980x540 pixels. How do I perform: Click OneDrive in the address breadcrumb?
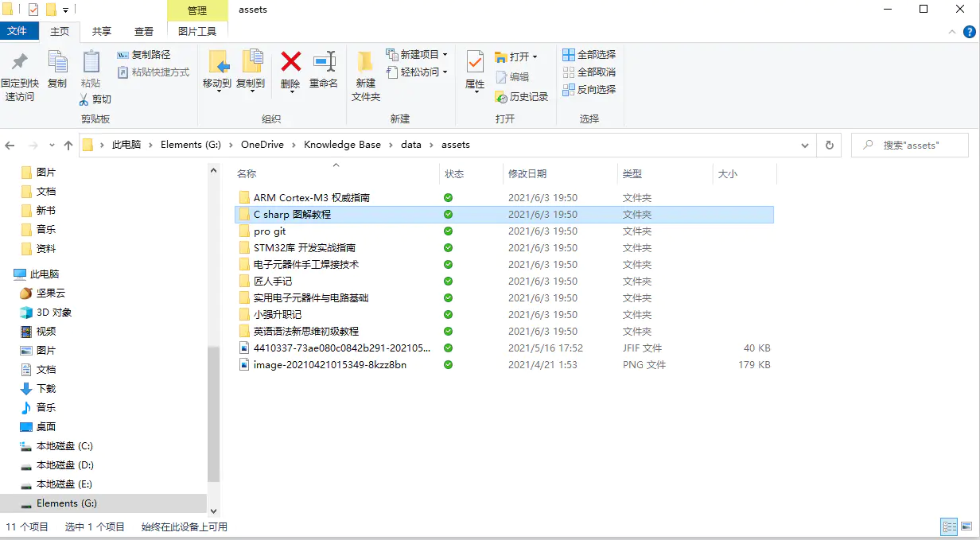click(x=262, y=145)
